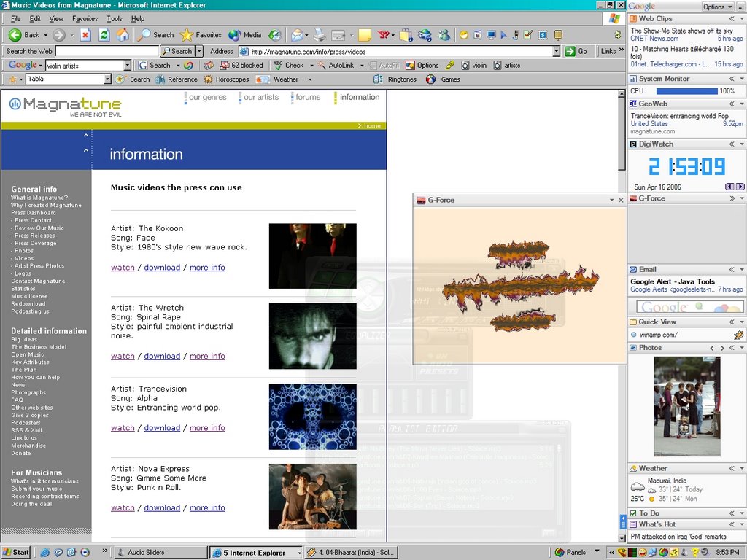The height and width of the screenshot is (560, 747).
Task: Collapse the Email panel with chevron
Action: tap(732, 270)
